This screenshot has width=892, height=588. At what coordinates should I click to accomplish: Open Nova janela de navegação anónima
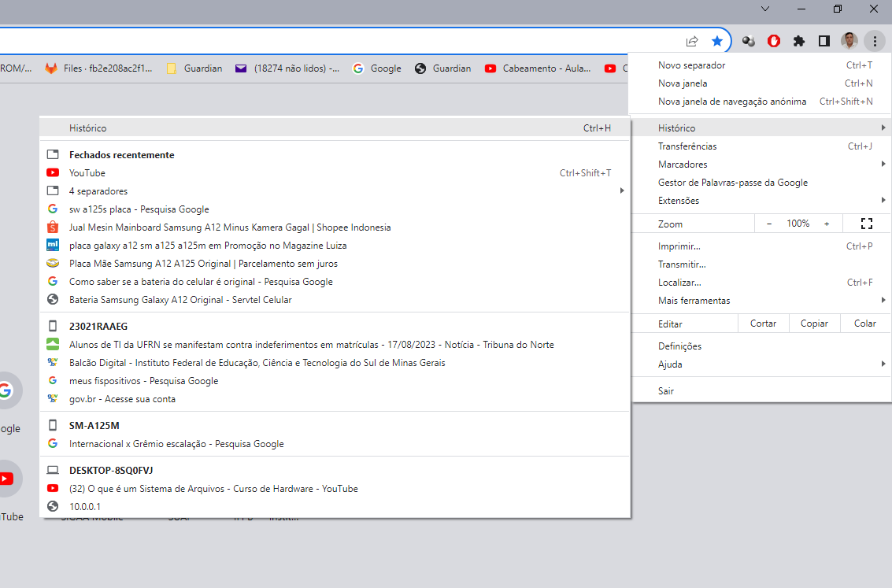click(761, 102)
